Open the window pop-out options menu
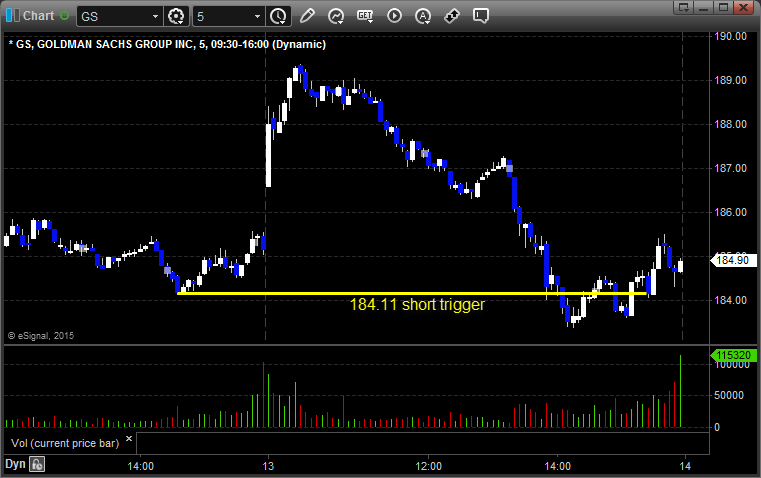 pos(683,7)
